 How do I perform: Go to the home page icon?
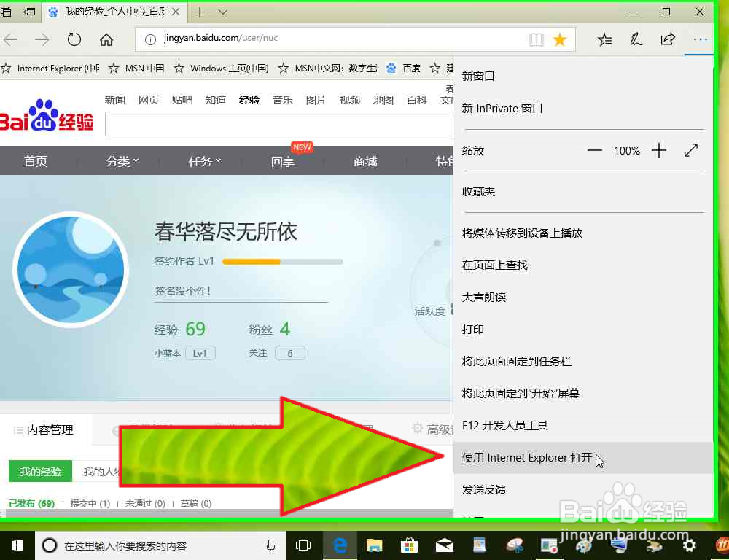click(x=106, y=39)
